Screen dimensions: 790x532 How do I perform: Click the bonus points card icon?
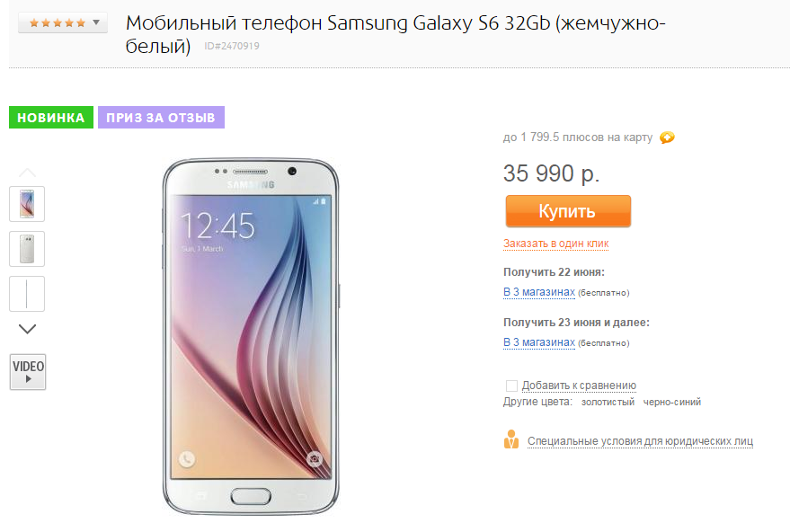(667, 137)
